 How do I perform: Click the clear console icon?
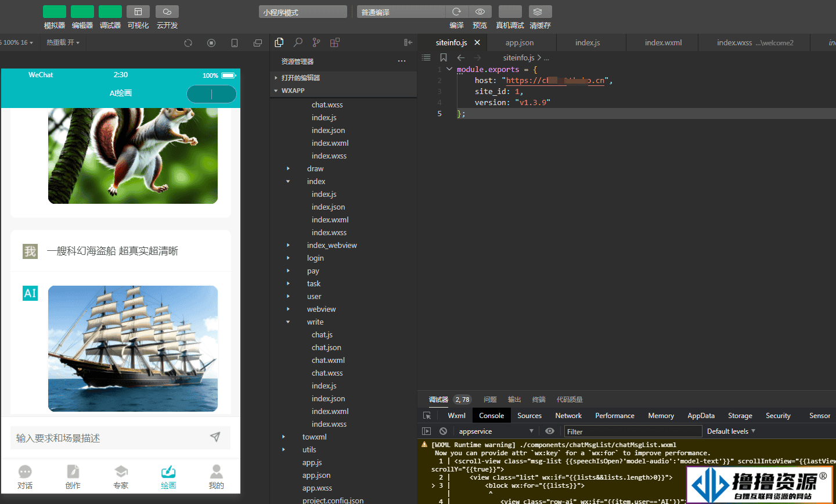coord(444,431)
